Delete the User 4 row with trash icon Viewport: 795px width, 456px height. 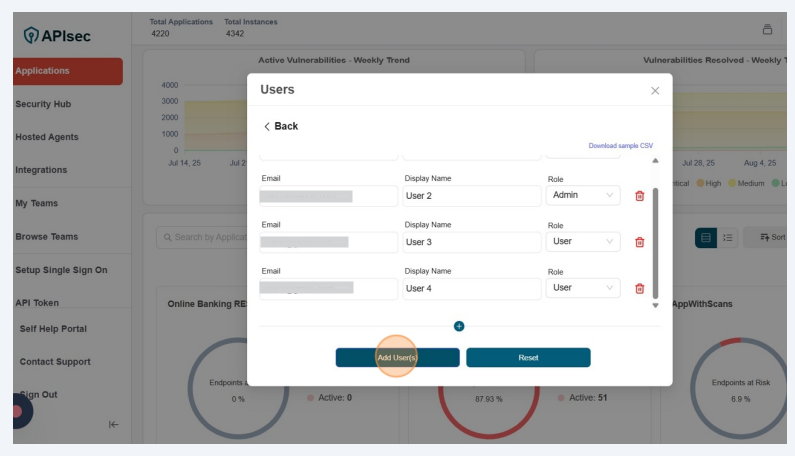coord(639,289)
